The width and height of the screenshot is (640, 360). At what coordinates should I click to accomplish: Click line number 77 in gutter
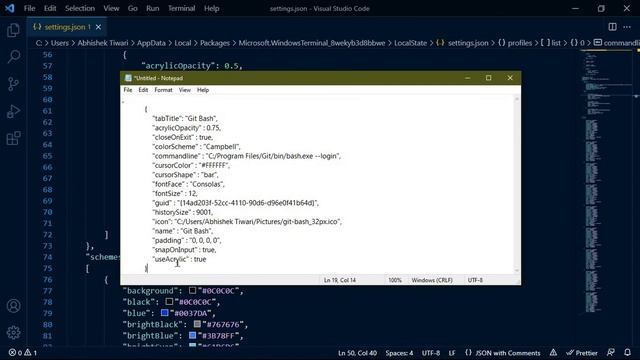coord(47,291)
